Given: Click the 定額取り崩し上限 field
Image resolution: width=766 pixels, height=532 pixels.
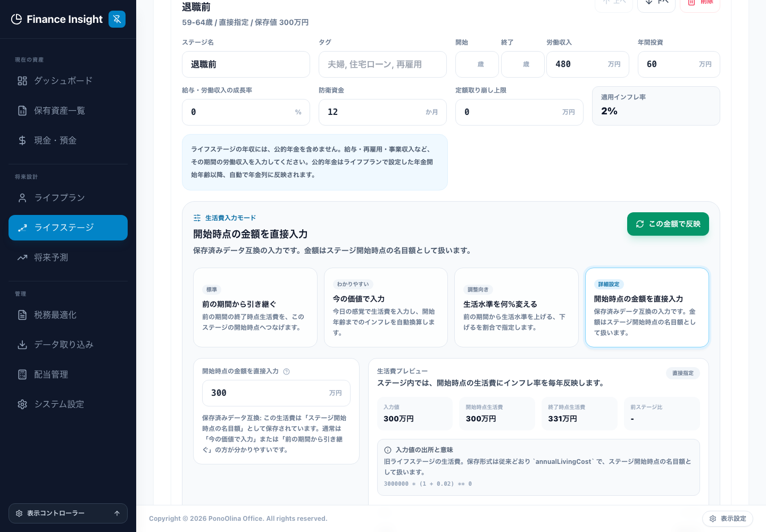Looking at the screenshot, I should pyautogui.click(x=519, y=112).
